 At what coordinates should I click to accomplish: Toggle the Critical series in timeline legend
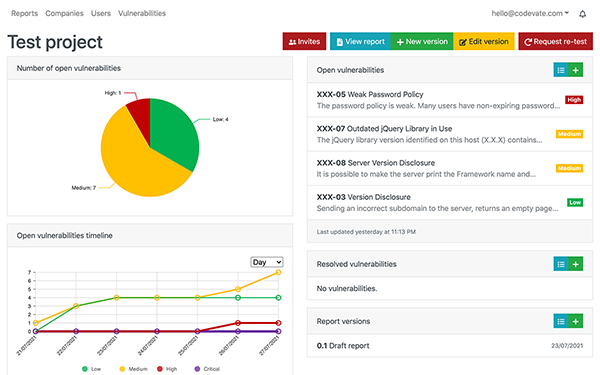click(x=207, y=369)
